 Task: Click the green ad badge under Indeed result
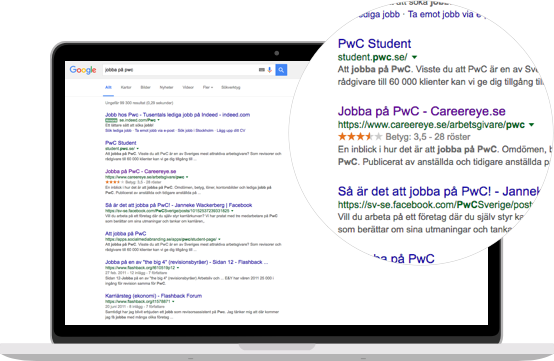[111, 120]
